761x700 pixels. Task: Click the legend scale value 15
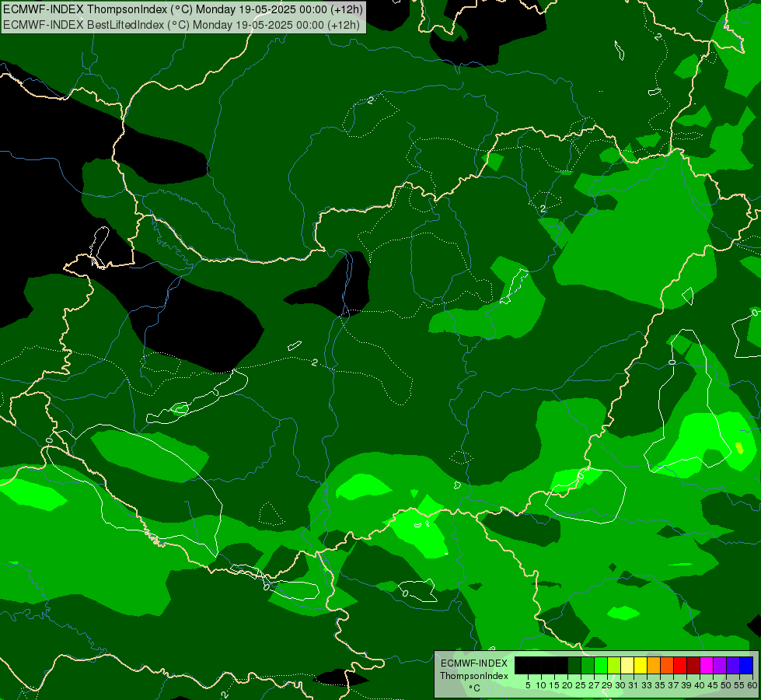(x=555, y=685)
